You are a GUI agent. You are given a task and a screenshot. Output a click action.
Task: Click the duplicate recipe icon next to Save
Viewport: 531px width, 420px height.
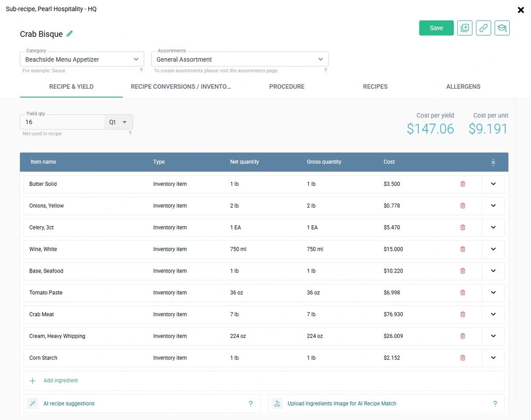point(465,28)
